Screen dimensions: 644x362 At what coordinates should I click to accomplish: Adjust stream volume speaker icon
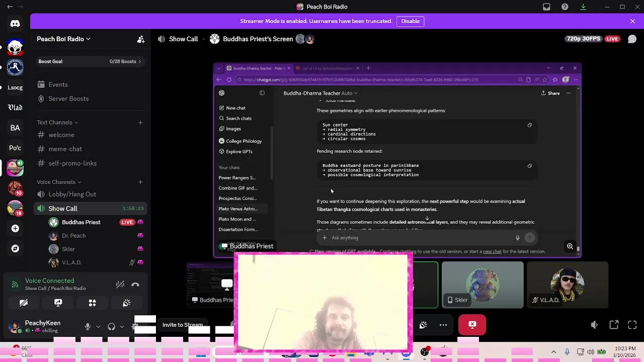point(594,325)
